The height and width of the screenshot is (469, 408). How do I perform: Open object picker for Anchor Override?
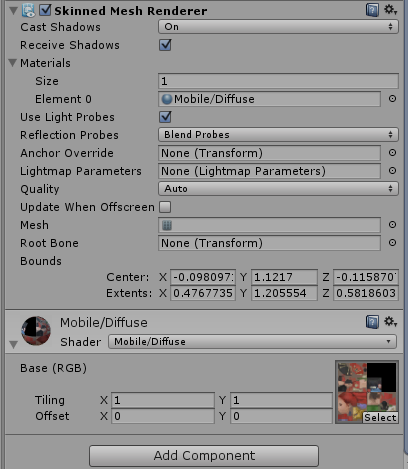[392, 153]
